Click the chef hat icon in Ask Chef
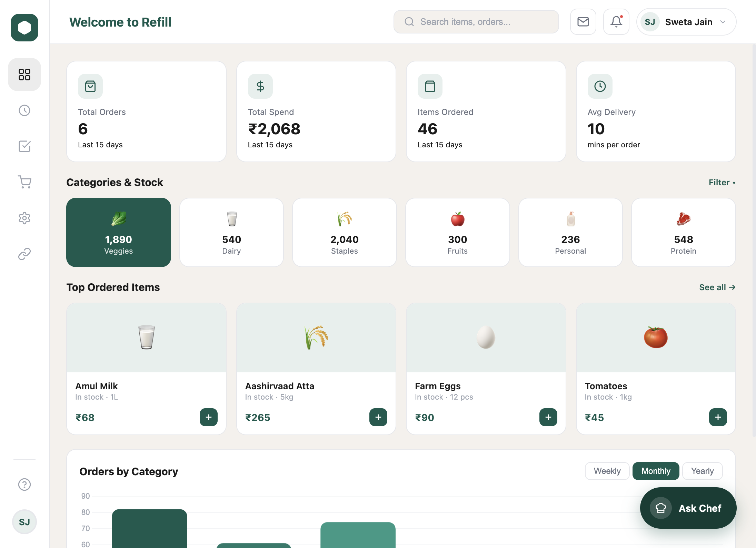Image resolution: width=756 pixels, height=548 pixels. [661, 508]
